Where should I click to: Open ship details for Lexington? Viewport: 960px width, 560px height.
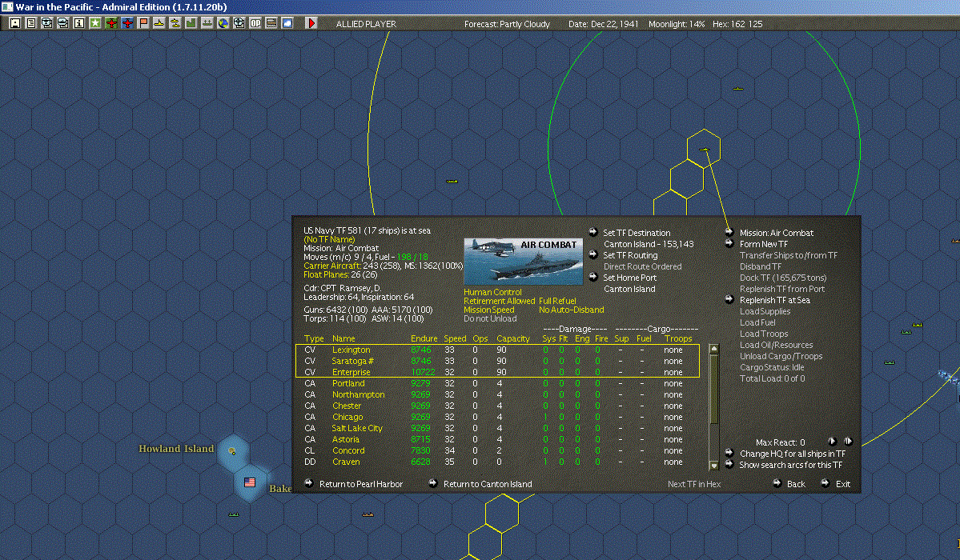[351, 350]
